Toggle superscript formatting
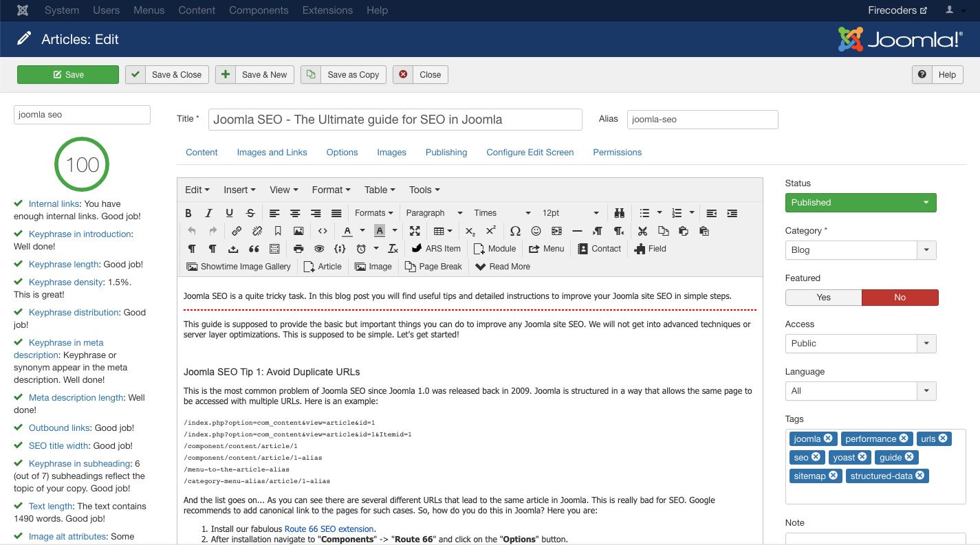The height and width of the screenshot is (545, 980). coord(491,231)
